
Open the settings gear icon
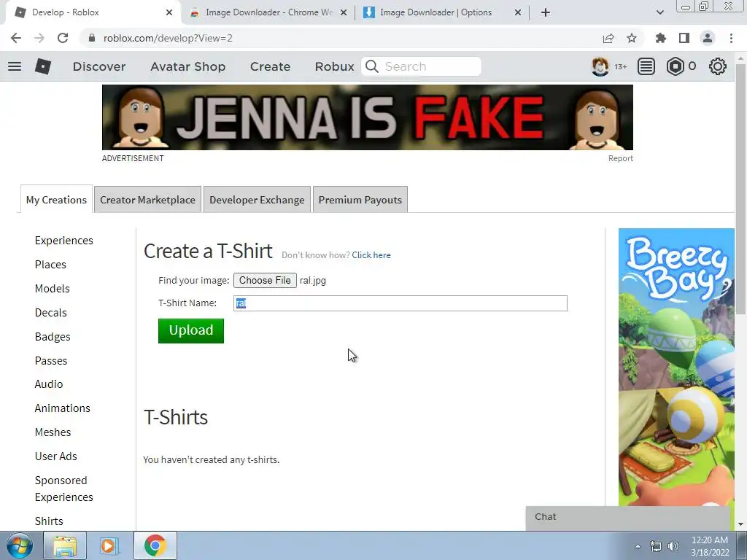coord(718,66)
